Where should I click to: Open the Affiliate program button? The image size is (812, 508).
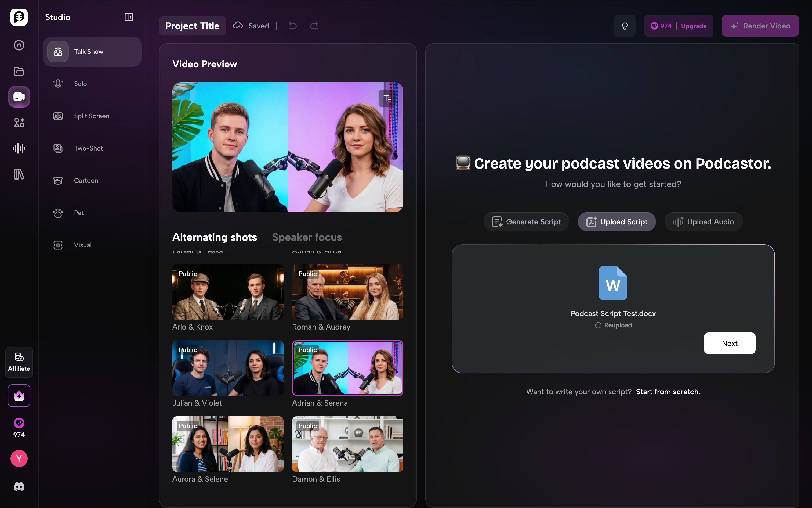(x=19, y=362)
